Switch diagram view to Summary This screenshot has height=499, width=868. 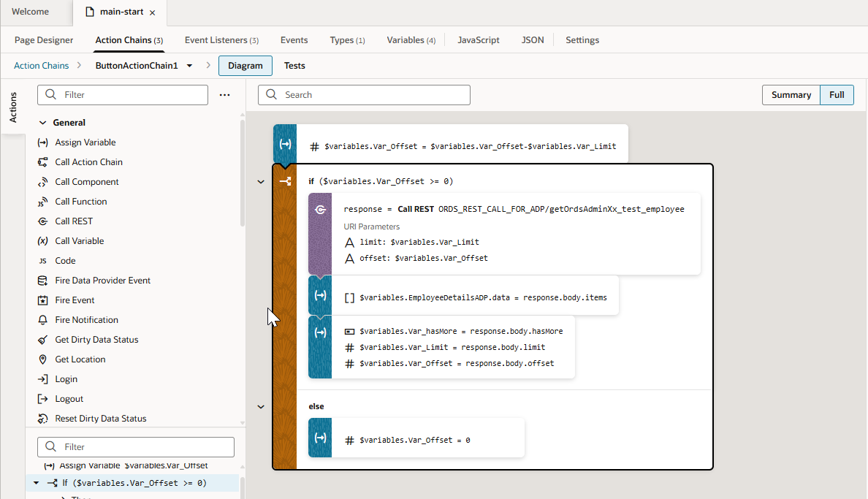click(791, 95)
